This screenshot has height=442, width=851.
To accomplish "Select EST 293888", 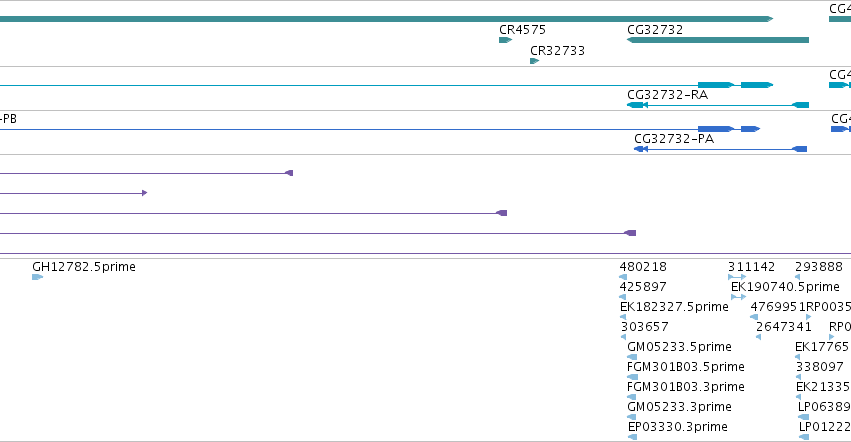I will click(818, 267).
